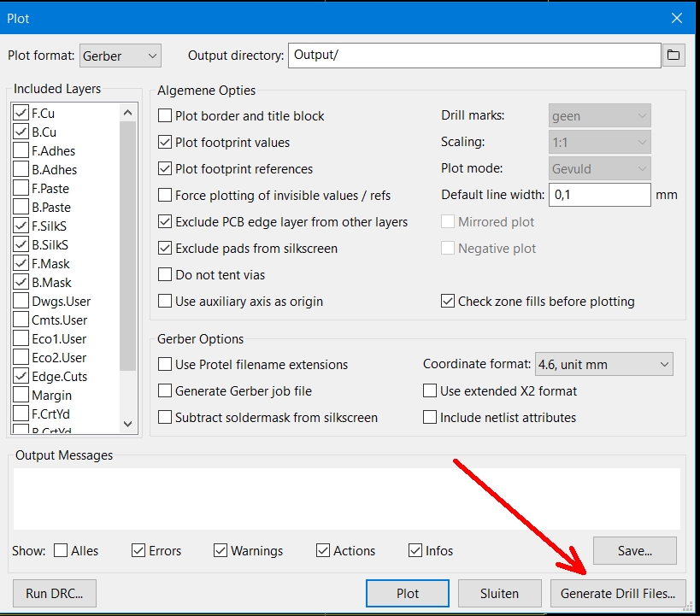Click the Included Layers scrollbar thumb

click(127, 245)
